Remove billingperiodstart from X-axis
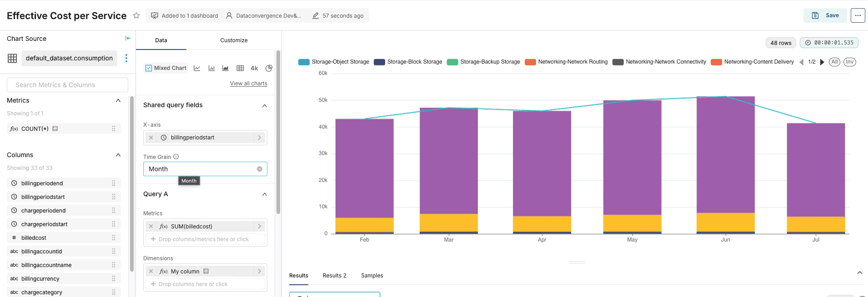Image resolution: width=868 pixels, height=297 pixels. pos(151,138)
